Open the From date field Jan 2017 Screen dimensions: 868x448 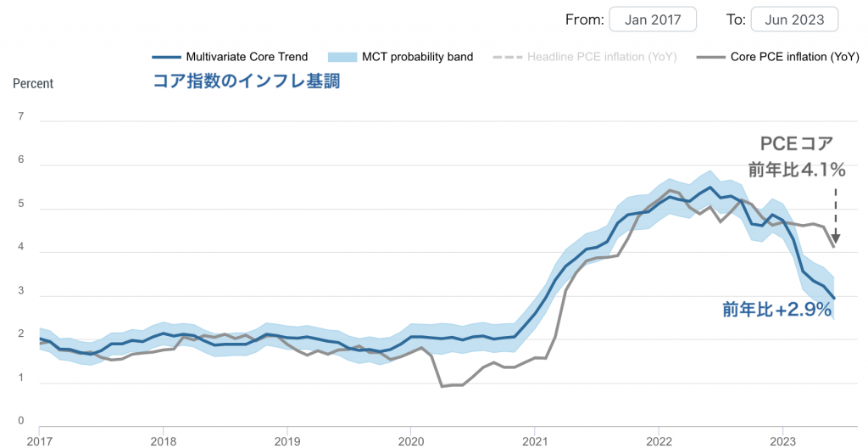[652, 20]
